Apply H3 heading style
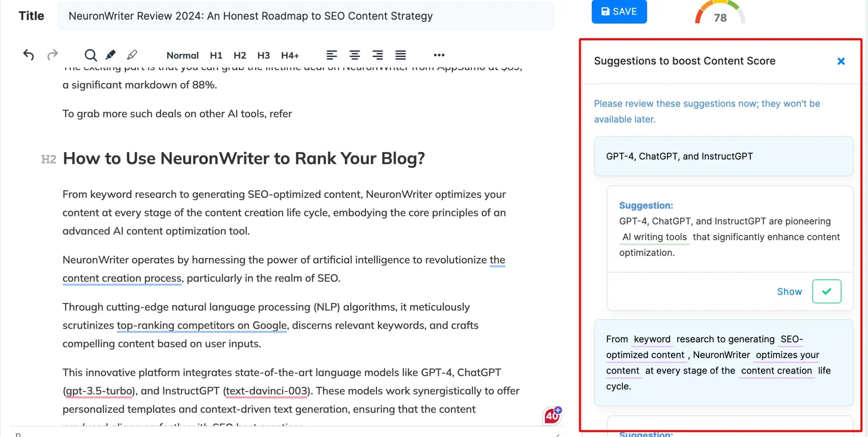The width and height of the screenshot is (868, 437). pyautogui.click(x=263, y=55)
